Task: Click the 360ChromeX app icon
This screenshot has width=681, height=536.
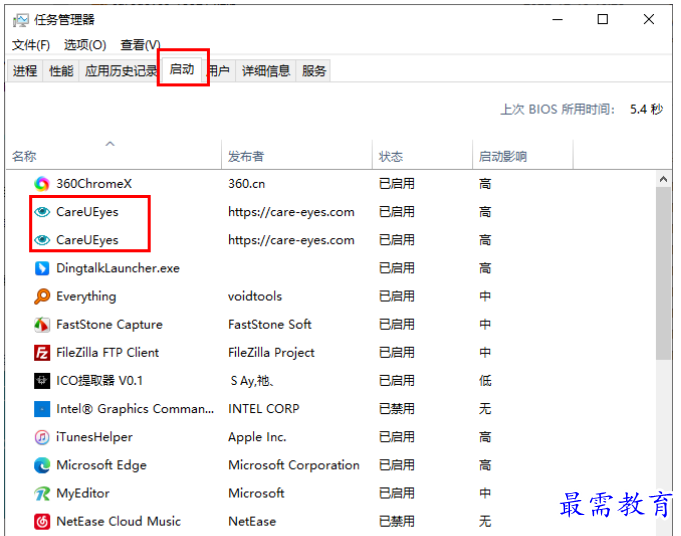Action: 42,184
